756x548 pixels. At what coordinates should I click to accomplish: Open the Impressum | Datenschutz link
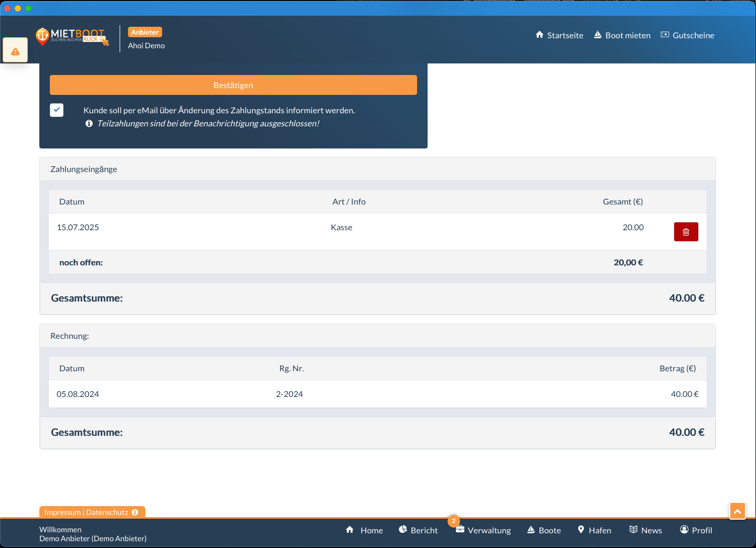click(x=86, y=512)
